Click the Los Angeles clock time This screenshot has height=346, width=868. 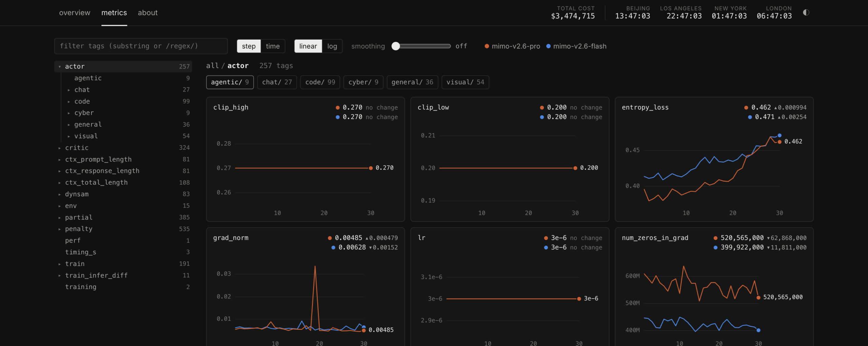point(684,16)
